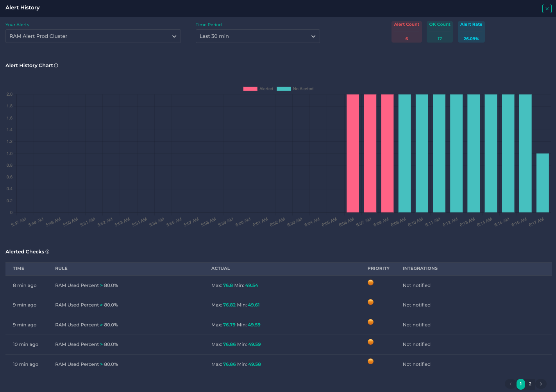Click the Alert Count stat card

(406, 32)
